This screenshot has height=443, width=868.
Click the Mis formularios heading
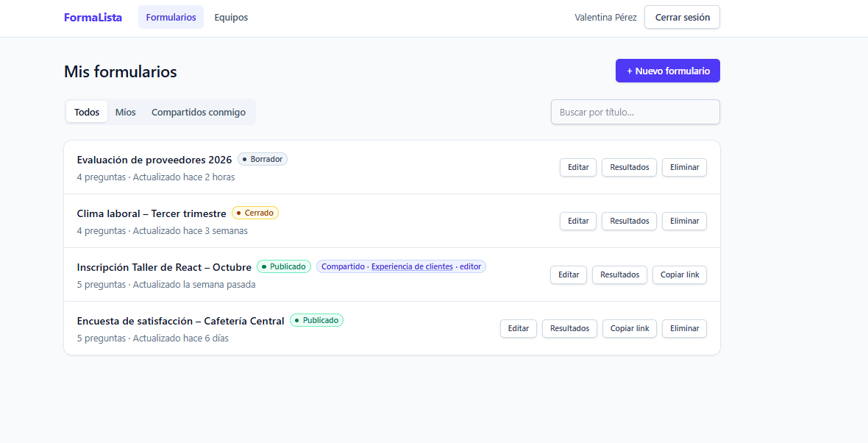pos(121,71)
